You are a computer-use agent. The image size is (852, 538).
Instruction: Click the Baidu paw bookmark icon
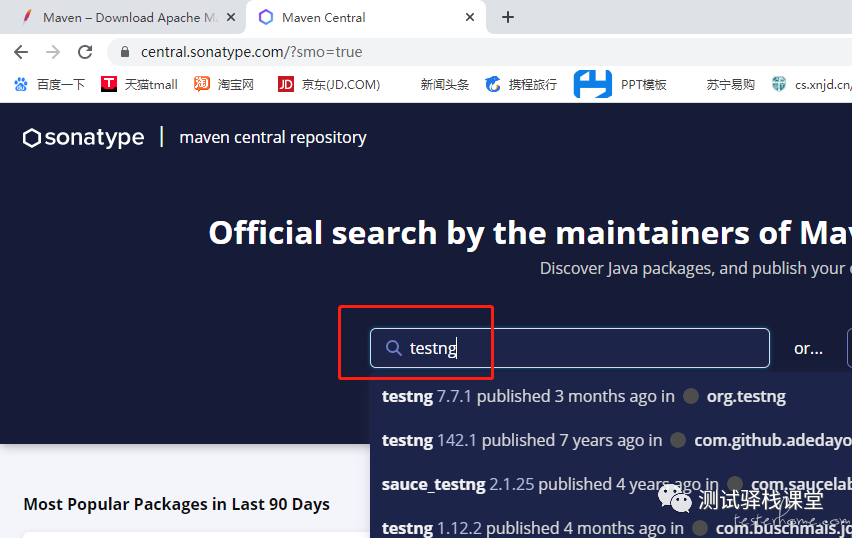(x=21, y=84)
